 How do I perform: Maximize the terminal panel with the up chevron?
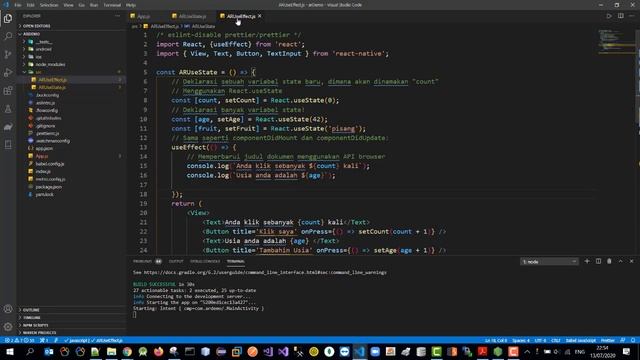(x=620, y=261)
